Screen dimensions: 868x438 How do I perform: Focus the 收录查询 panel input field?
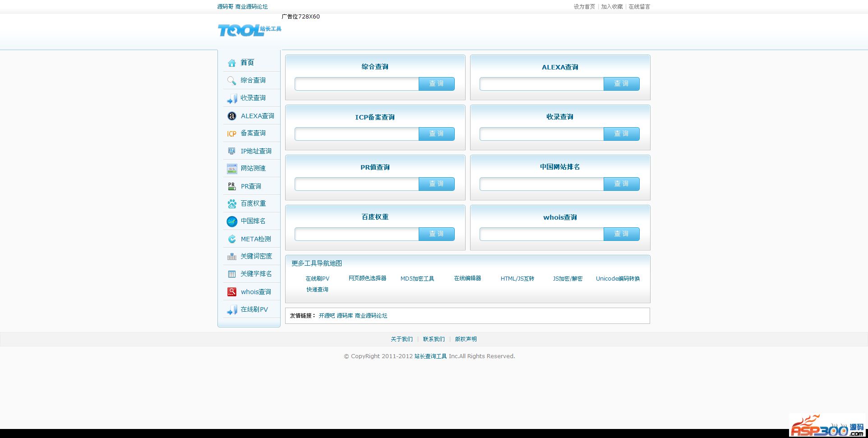coord(542,134)
